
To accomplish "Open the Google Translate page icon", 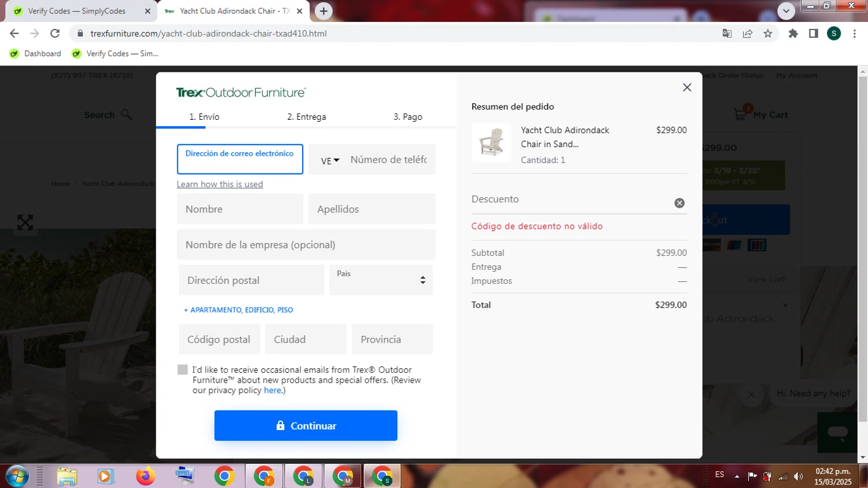I will [x=727, y=34].
